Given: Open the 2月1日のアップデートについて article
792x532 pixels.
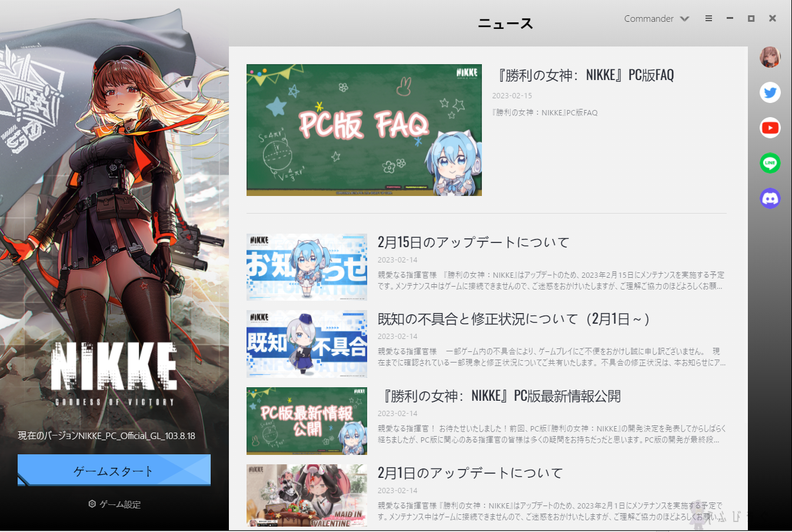Looking at the screenshot, I should tap(470, 473).
